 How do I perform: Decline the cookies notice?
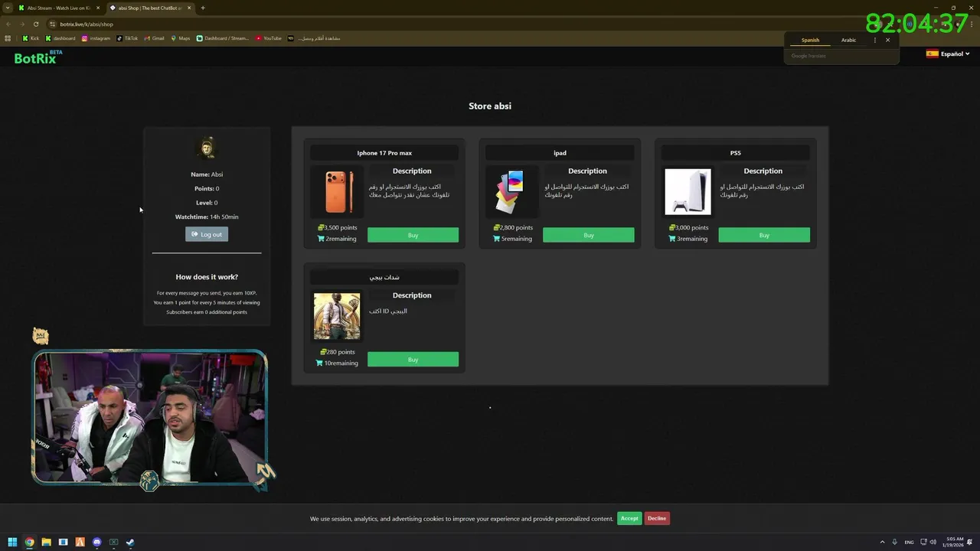(657, 518)
